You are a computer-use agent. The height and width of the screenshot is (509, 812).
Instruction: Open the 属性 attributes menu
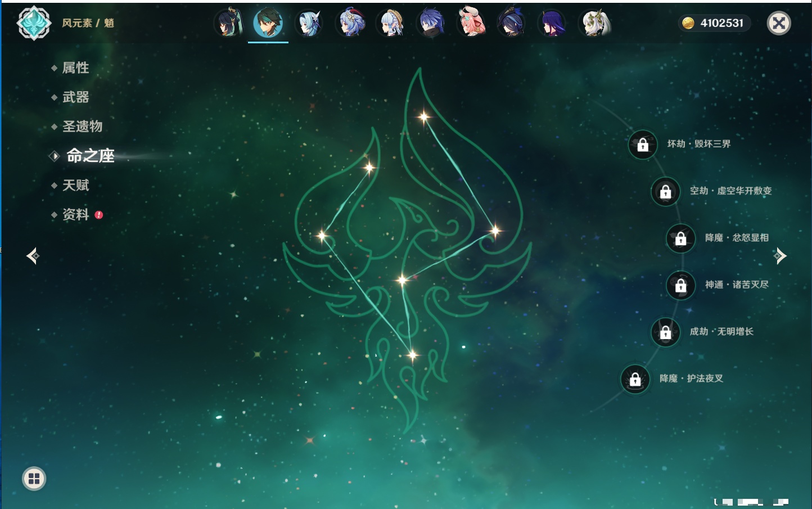tap(75, 68)
